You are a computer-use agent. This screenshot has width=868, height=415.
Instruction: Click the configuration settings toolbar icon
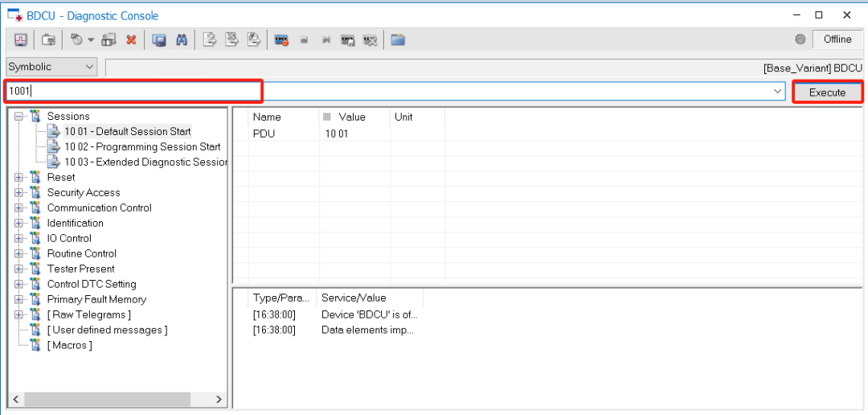pos(109,40)
